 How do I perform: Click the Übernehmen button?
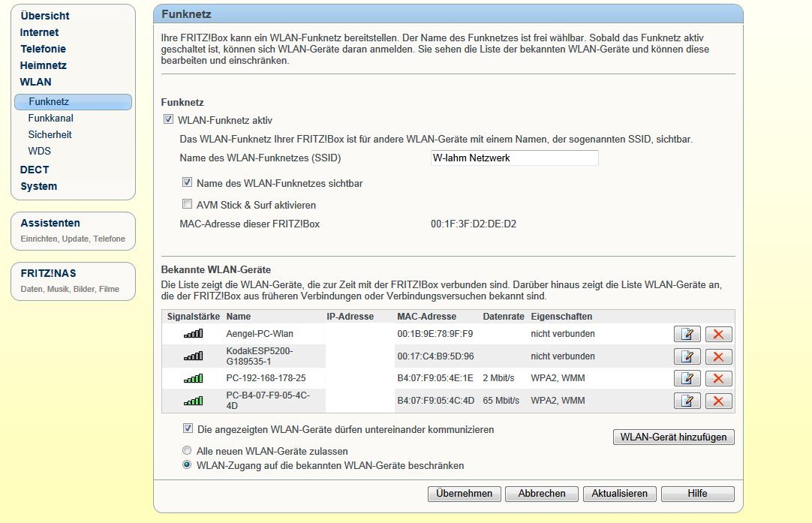[x=464, y=494]
